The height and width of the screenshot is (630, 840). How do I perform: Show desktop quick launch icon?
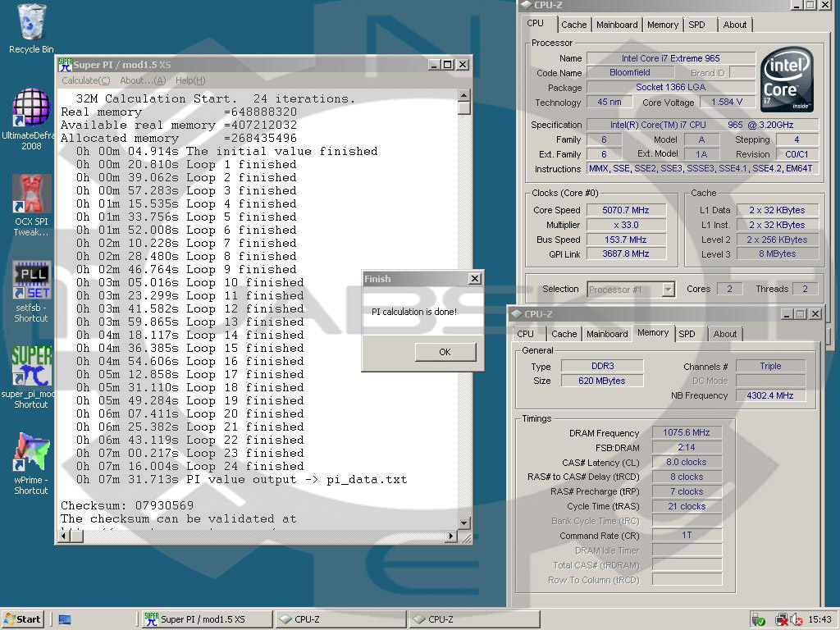pyautogui.click(x=65, y=620)
